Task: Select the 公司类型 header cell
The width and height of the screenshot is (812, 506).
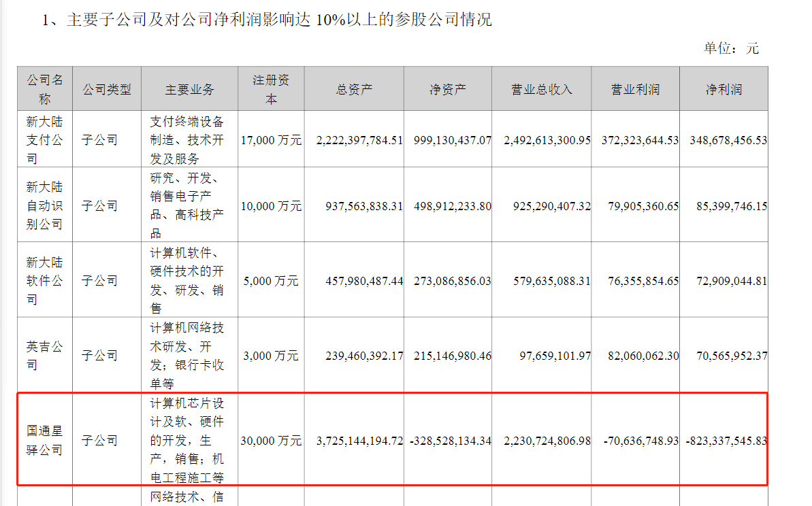Action: coord(107,88)
